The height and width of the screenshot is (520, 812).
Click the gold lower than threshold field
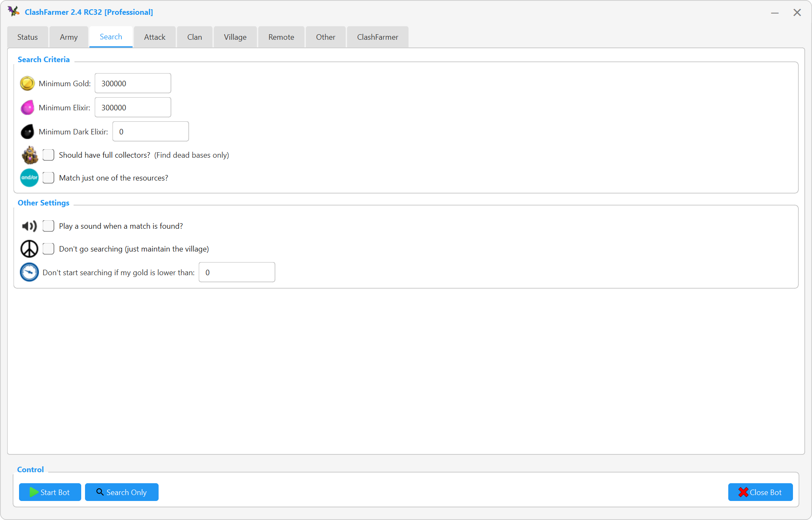(237, 272)
